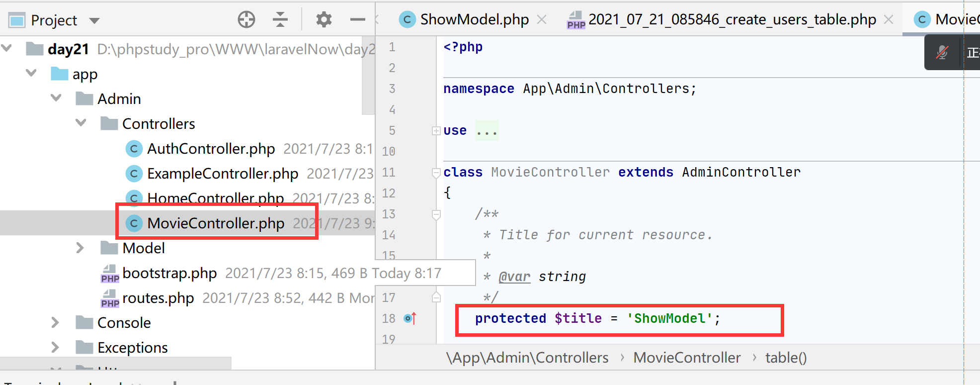The height and width of the screenshot is (385, 980).
Task: Open Project panel settings gear
Action: pos(324,20)
